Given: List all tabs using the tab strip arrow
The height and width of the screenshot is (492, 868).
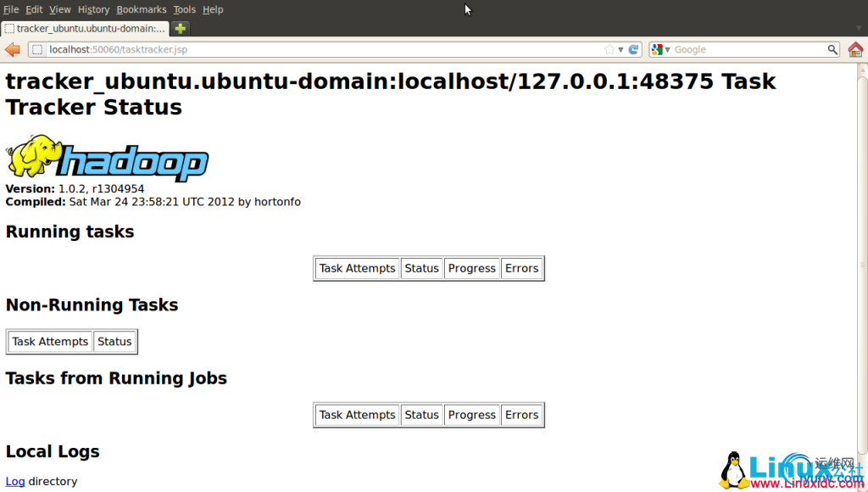Looking at the screenshot, I should point(859,28).
